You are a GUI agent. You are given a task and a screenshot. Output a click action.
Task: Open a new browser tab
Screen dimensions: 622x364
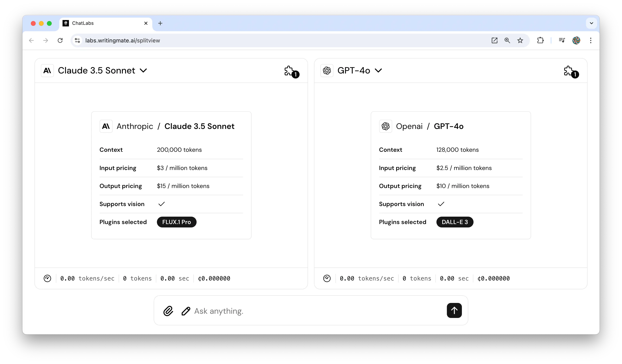point(160,23)
